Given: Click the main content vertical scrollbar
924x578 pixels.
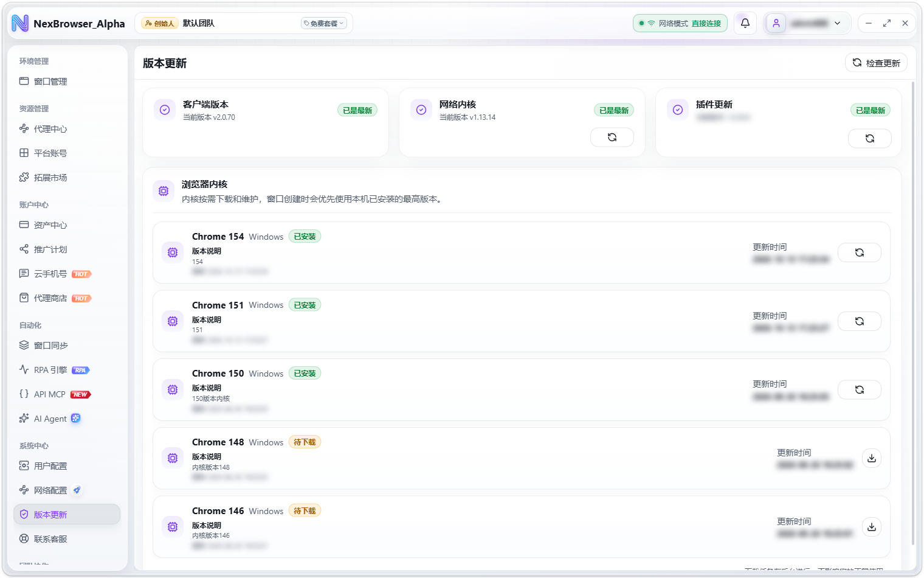Looking at the screenshot, I should [x=912, y=313].
